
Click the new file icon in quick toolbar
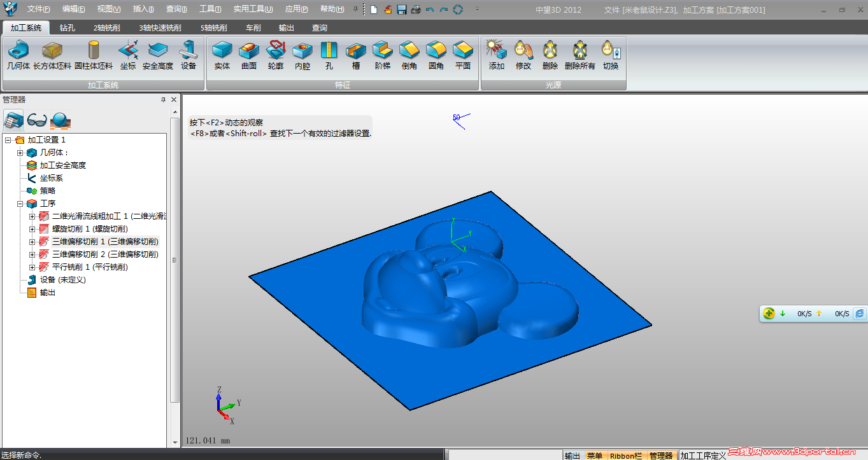click(374, 10)
